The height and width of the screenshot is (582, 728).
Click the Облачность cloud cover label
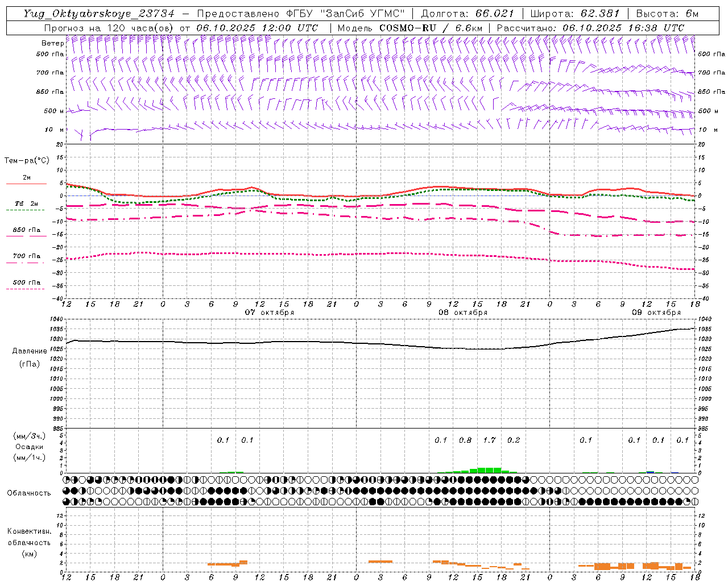tap(29, 493)
